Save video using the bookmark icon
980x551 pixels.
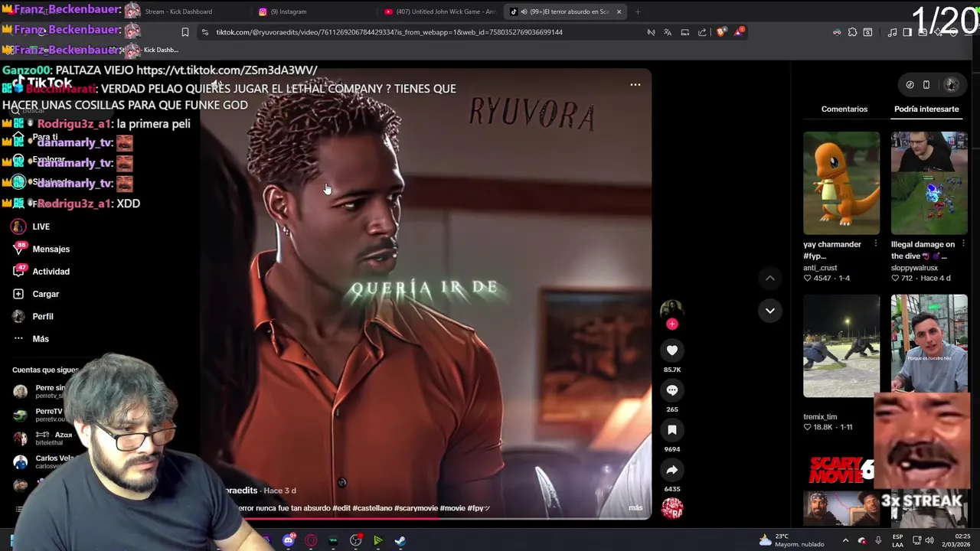click(671, 430)
